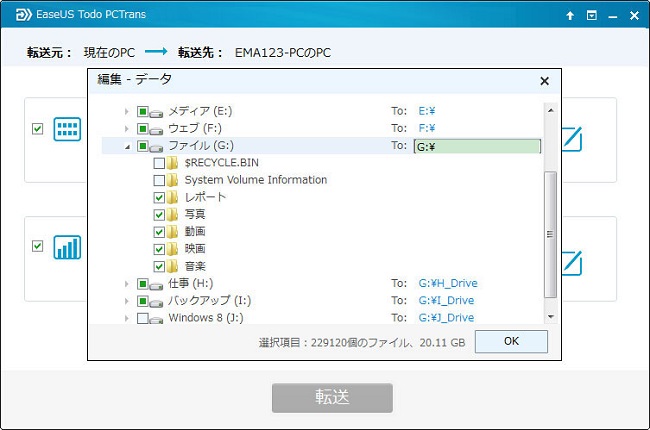Click the applications grid icon in main window
Viewport: 650px width, 430px height.
[67, 129]
